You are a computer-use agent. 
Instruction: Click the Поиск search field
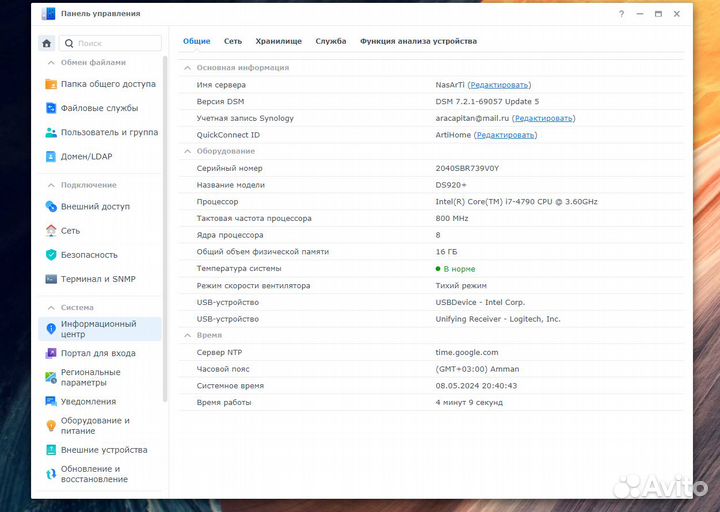(x=111, y=43)
